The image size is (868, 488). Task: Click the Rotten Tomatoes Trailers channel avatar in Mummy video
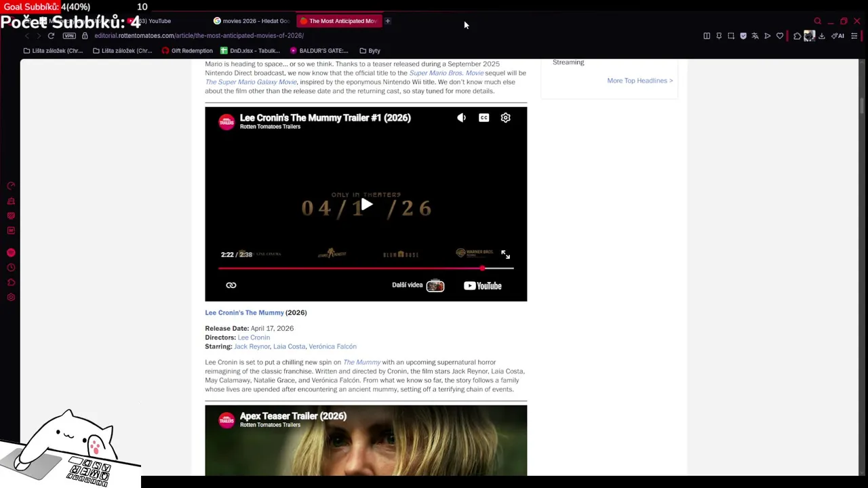click(x=226, y=121)
